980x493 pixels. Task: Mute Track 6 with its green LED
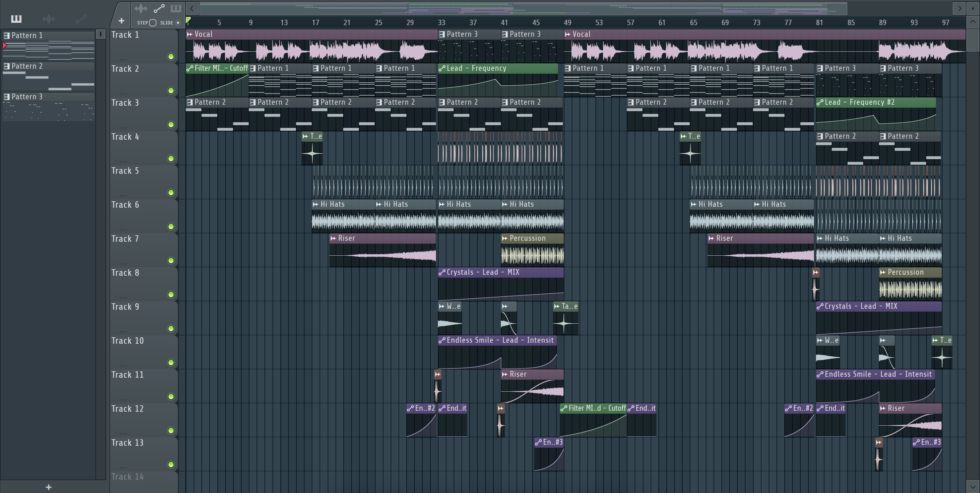(x=171, y=226)
